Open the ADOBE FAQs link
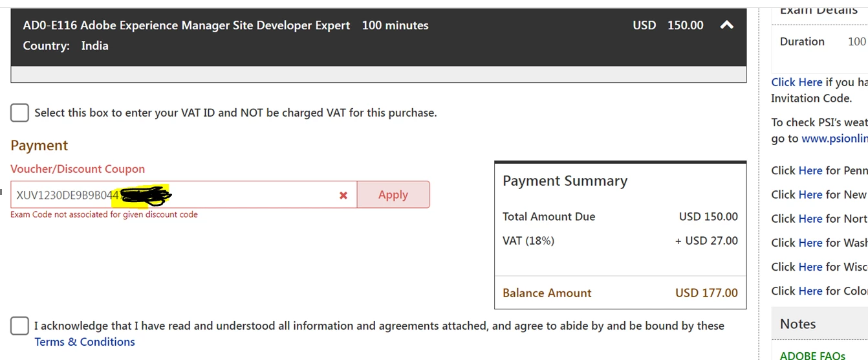Image resolution: width=868 pixels, height=360 pixels. [x=812, y=355]
